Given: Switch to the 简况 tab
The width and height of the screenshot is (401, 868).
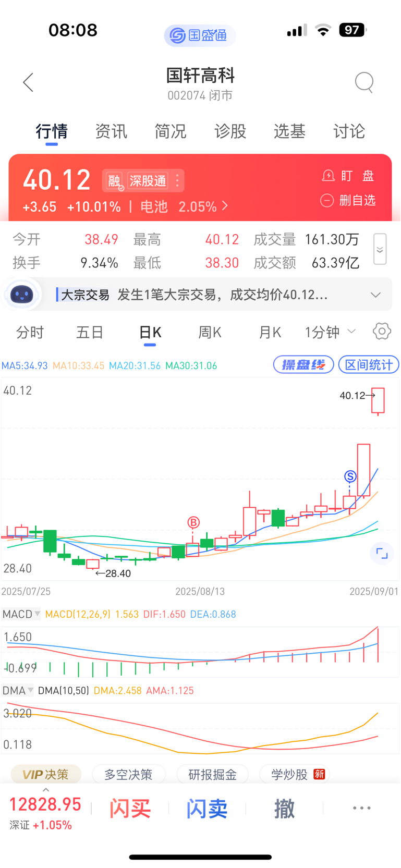Looking at the screenshot, I should [171, 131].
